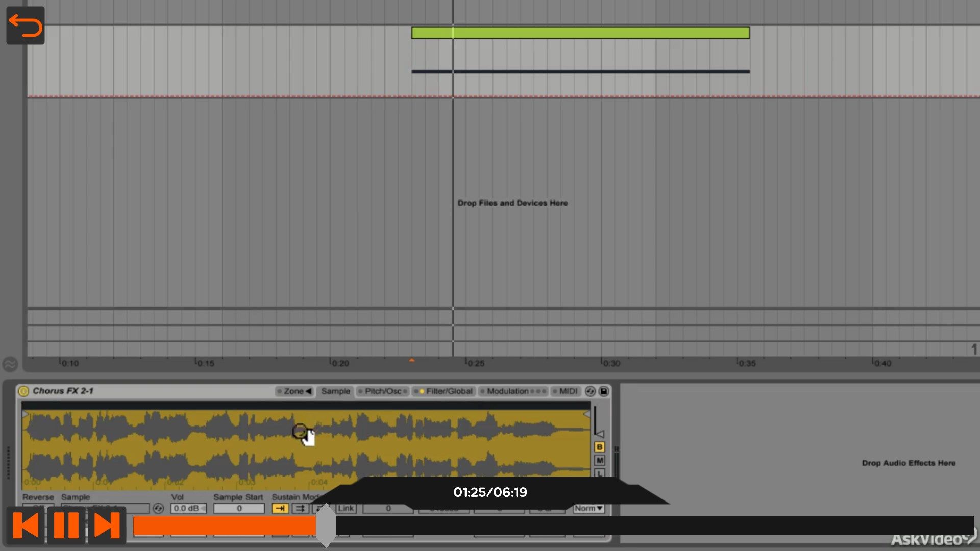Select the Sample tab in Simpler
This screenshot has width=980, height=551.
[x=335, y=391]
